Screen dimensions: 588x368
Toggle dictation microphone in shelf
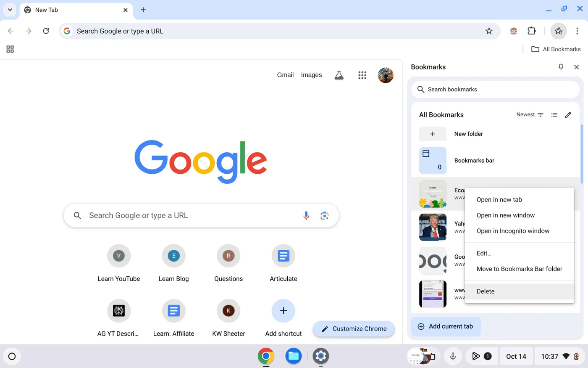pyautogui.click(x=453, y=356)
